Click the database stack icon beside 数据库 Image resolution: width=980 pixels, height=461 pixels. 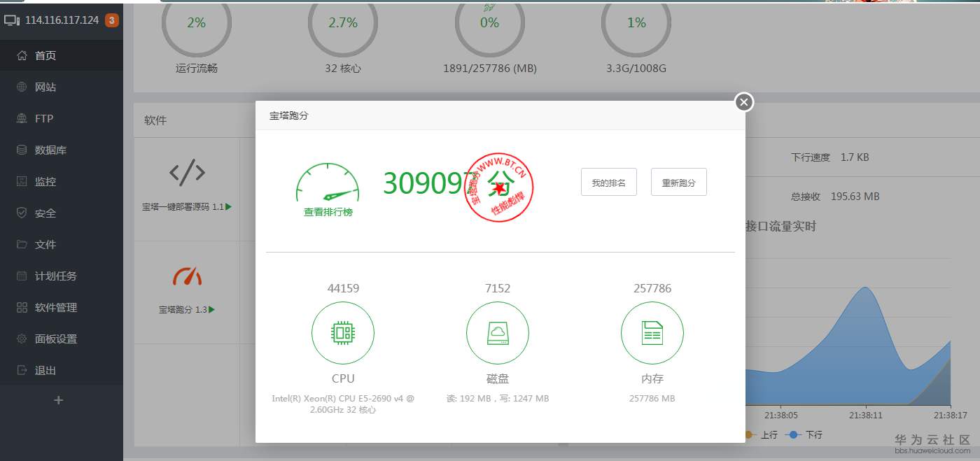(22, 150)
